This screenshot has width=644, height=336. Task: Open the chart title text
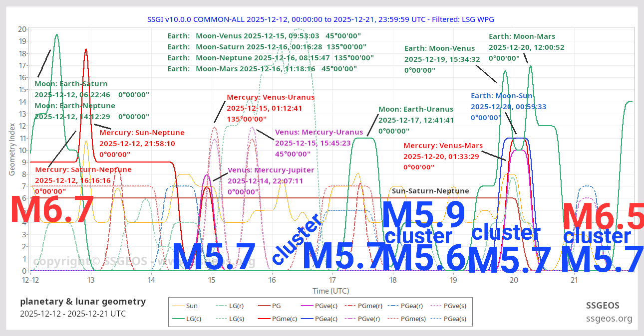321,19
